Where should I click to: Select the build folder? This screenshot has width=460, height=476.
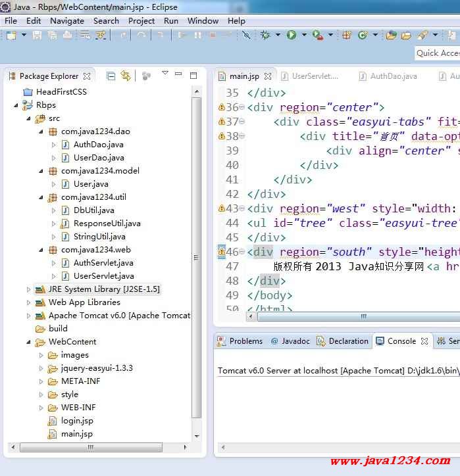(x=58, y=329)
